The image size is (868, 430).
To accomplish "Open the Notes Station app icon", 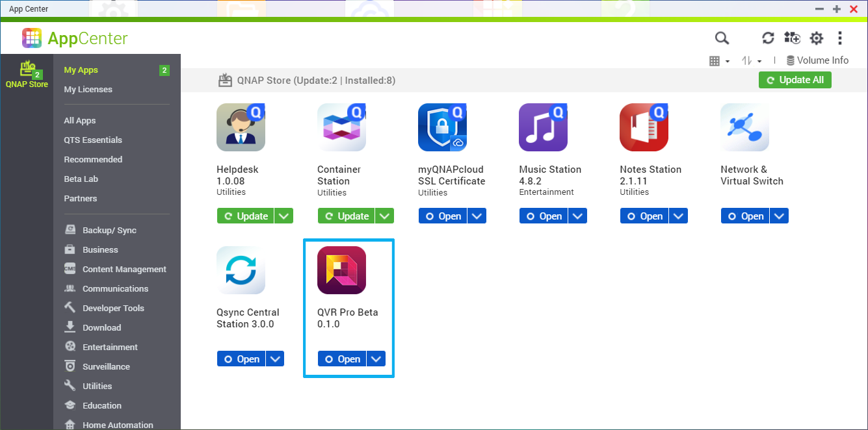I will pos(644,127).
